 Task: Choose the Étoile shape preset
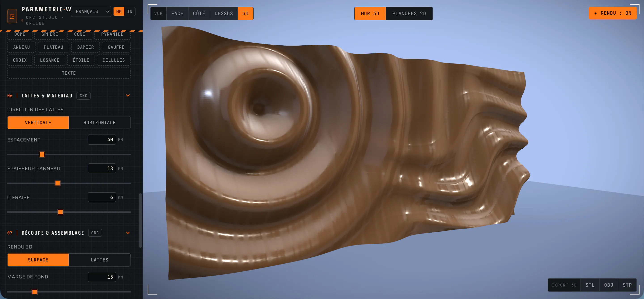tap(81, 60)
